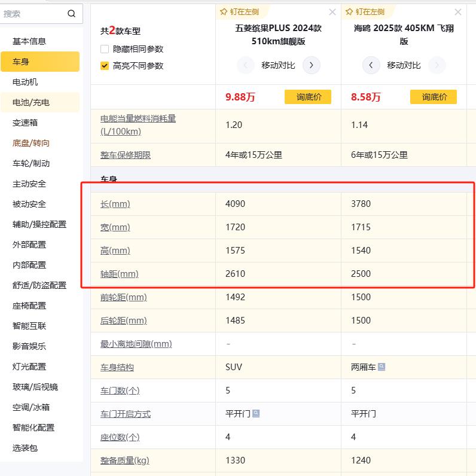Open info icon beside 两厢车
The height and width of the screenshot is (476, 476).
pos(382,367)
